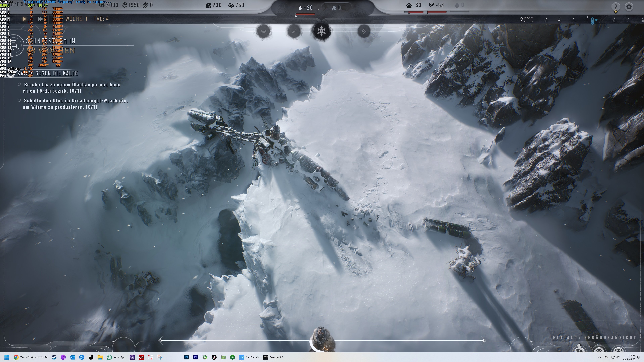Viewport: 644px width, 362px height.
Task: Click the heat flame demand indicator
Action: point(305,8)
